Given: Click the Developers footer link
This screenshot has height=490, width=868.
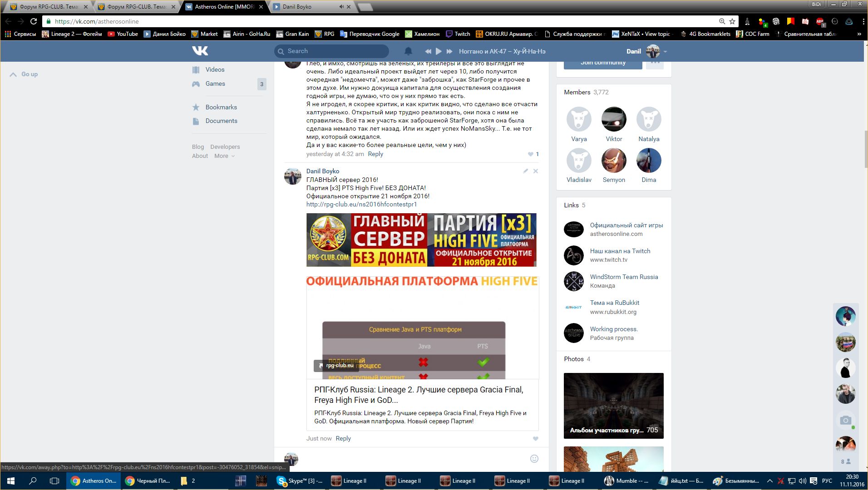Looking at the screenshot, I should click(x=225, y=147).
